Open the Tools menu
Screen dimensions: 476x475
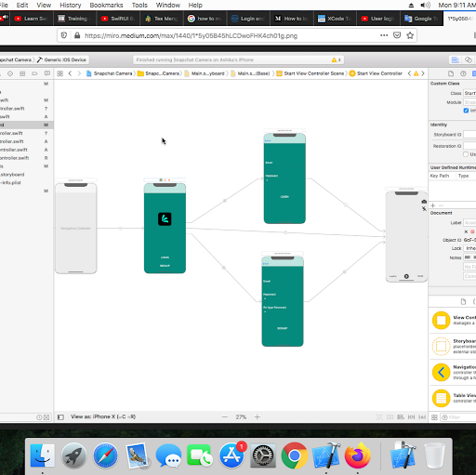139,5
